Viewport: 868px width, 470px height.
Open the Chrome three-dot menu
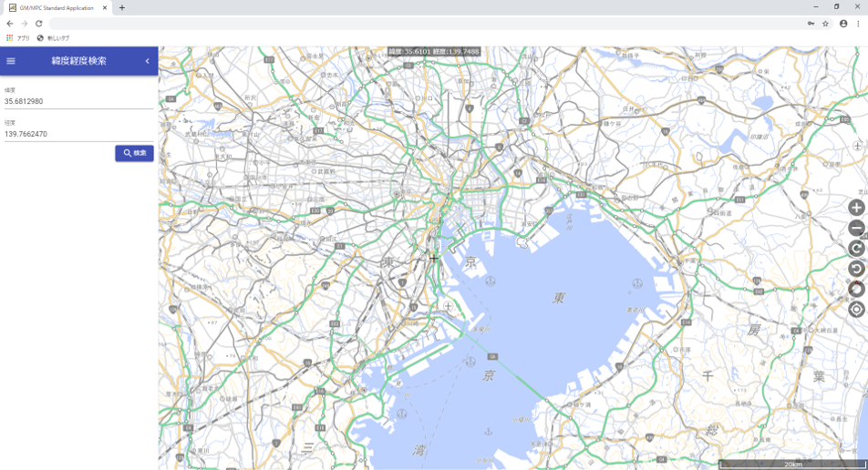point(858,24)
